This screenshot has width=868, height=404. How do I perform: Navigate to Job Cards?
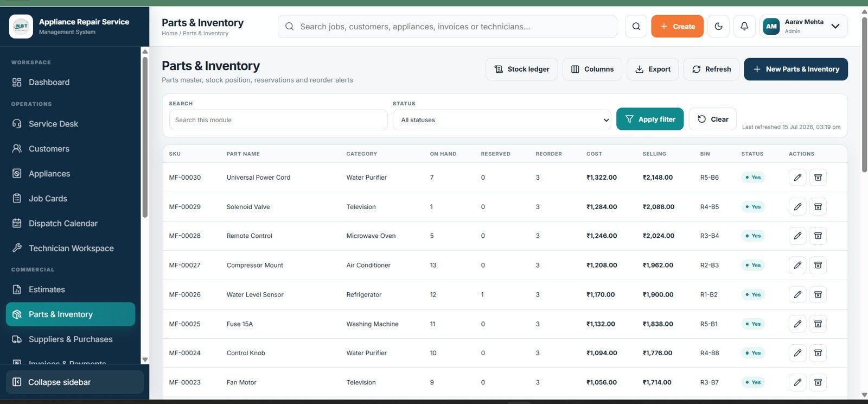click(71, 199)
